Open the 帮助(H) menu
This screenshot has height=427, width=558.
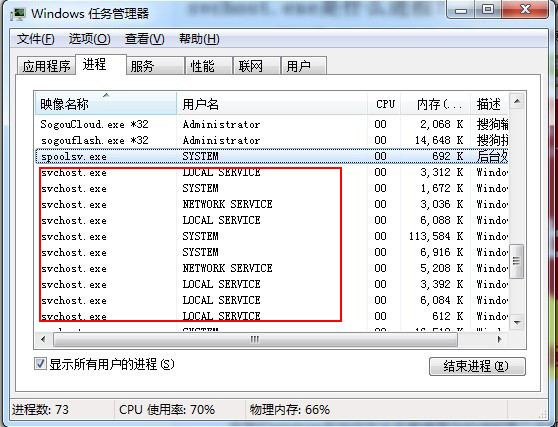199,39
